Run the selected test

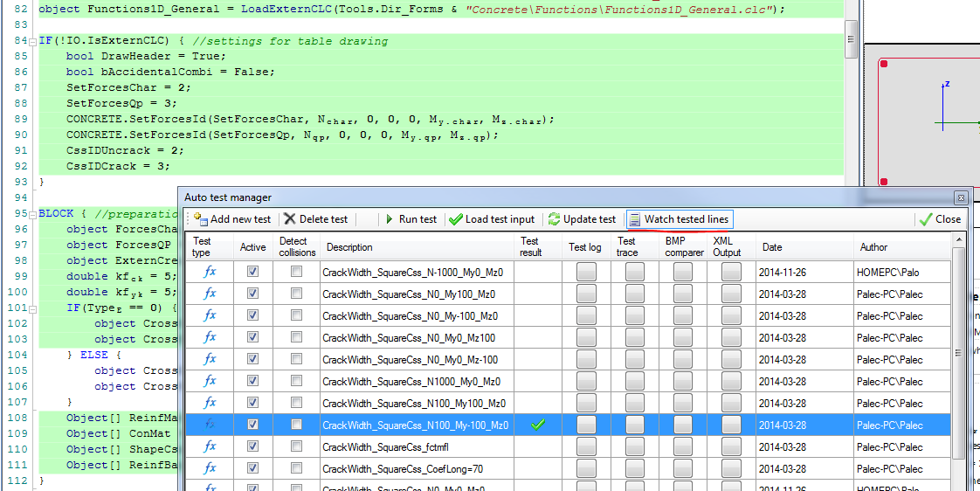pyautogui.click(x=411, y=219)
